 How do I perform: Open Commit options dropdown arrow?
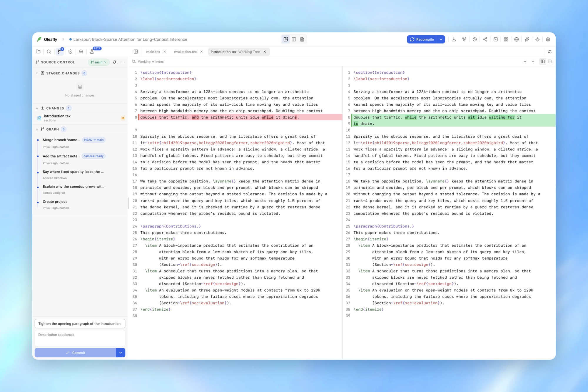click(x=121, y=353)
